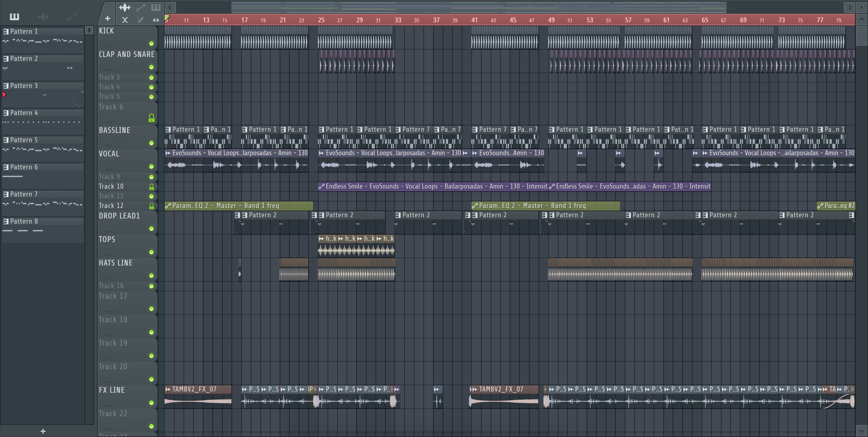Click the green start marker on the timeline
Viewport: 868px width, 437px height.
[x=167, y=18]
